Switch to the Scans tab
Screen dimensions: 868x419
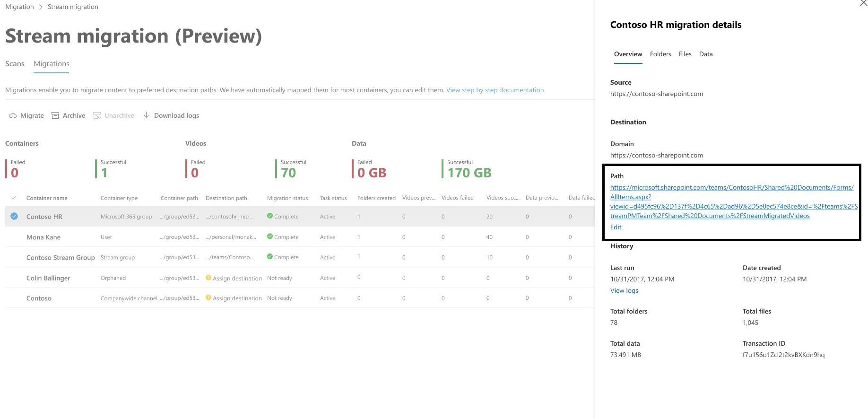pos(15,64)
